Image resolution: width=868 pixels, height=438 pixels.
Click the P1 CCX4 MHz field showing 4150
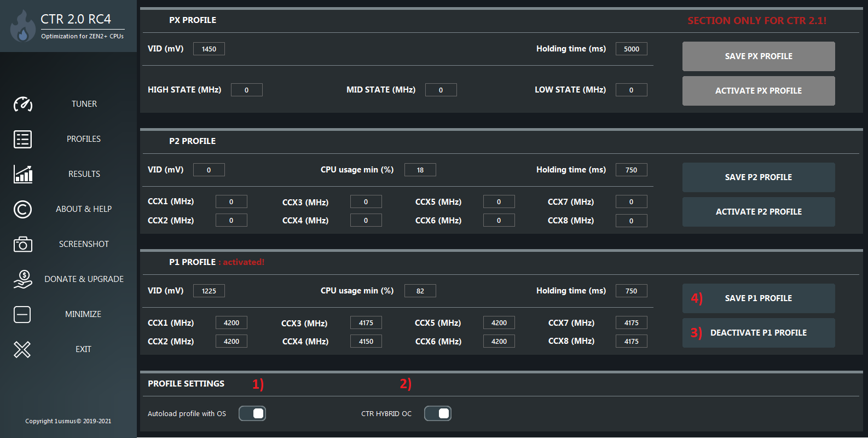[366, 341]
